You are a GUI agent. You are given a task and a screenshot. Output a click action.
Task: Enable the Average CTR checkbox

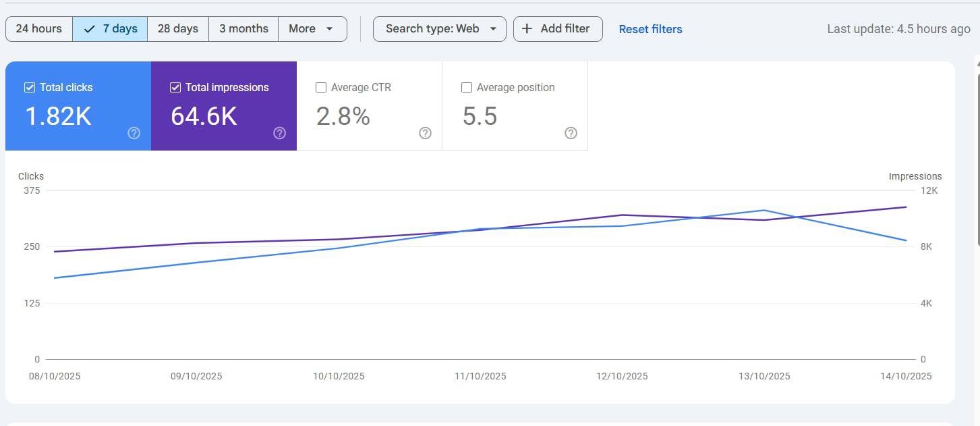click(321, 87)
